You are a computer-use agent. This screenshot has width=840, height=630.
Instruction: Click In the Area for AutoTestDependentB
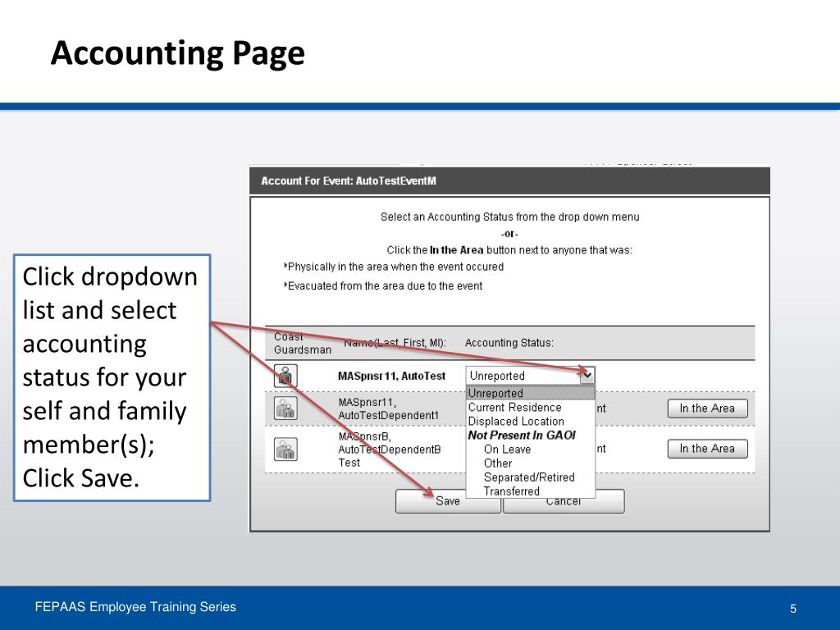[707, 449]
